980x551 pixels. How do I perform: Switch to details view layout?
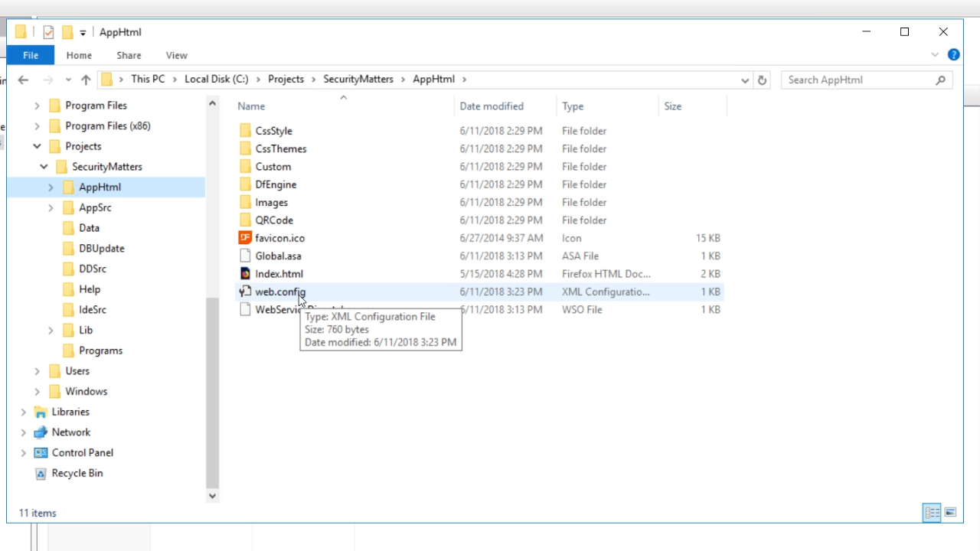click(x=932, y=513)
